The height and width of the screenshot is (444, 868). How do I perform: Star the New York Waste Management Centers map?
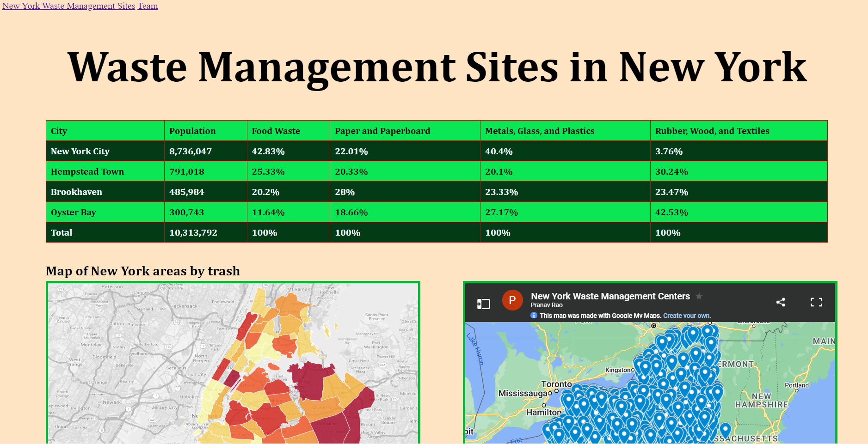click(699, 296)
